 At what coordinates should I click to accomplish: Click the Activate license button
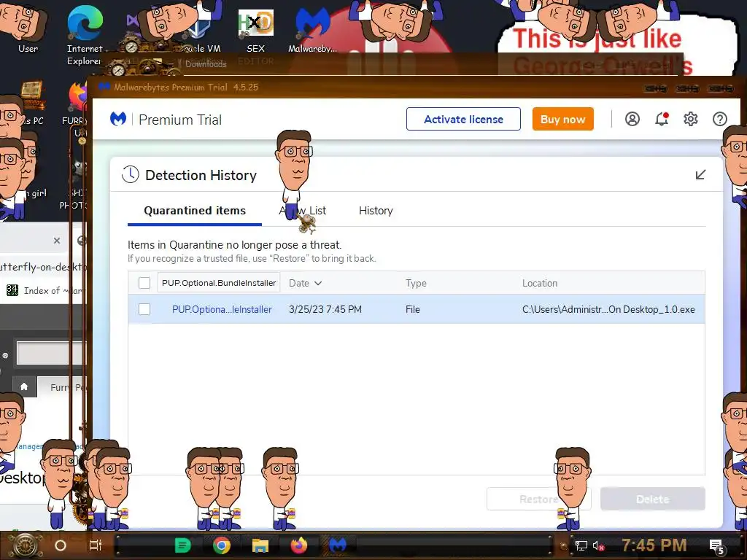point(463,119)
